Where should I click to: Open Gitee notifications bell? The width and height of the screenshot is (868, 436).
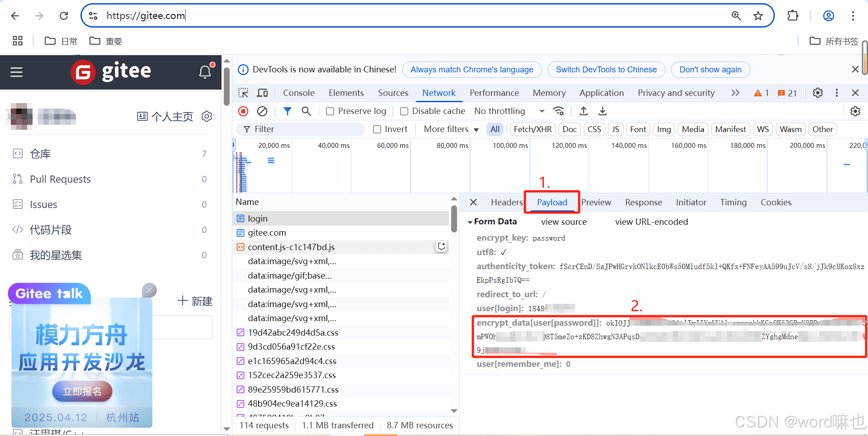point(206,71)
